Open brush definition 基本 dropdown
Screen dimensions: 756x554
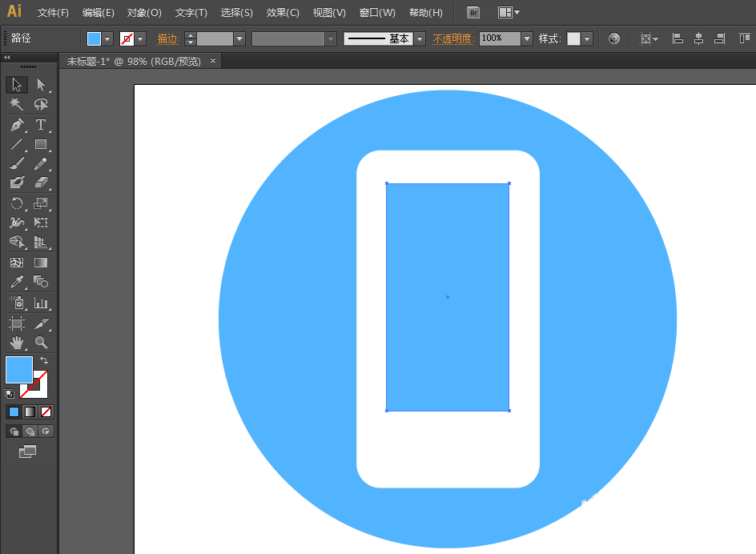coord(420,39)
